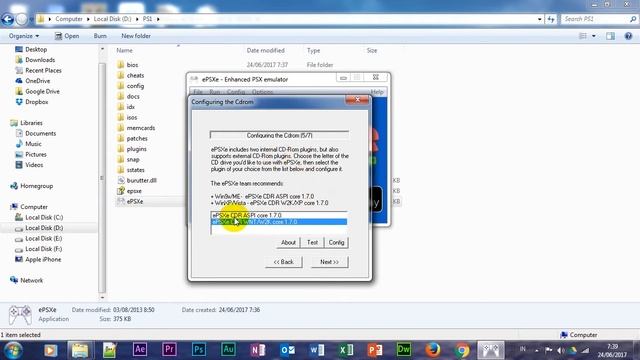This screenshot has width=640, height=360.
Task: Sort by Date modified column
Action: (x=266, y=51)
